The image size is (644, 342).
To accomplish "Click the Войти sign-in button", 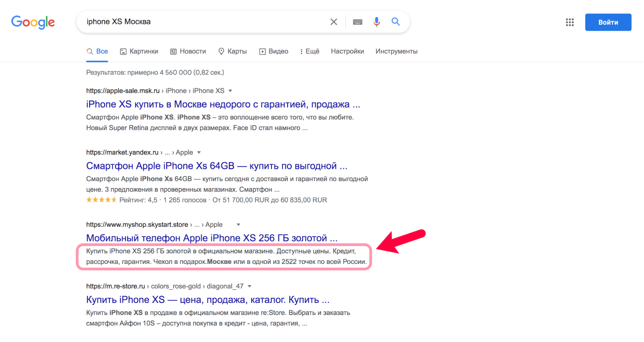I will point(608,22).
